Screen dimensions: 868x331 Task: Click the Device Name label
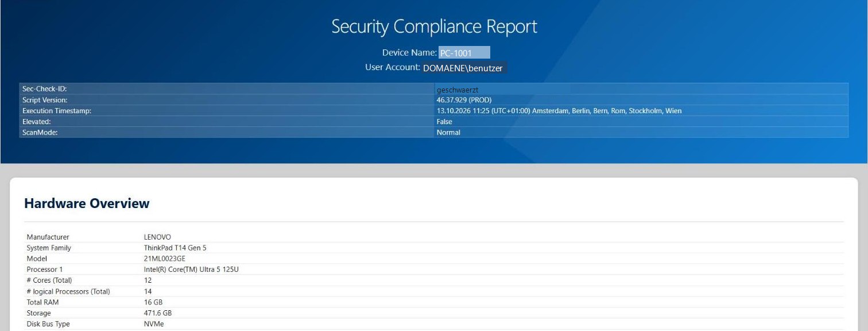409,52
